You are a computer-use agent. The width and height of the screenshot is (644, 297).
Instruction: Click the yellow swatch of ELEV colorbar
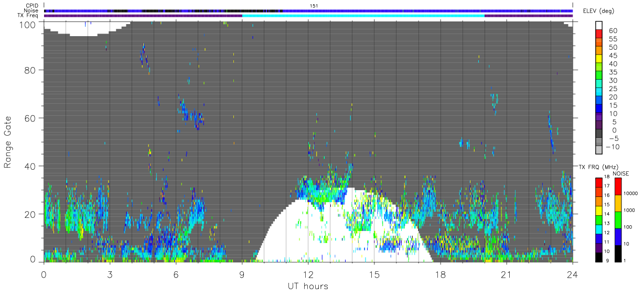pyautogui.click(x=598, y=59)
